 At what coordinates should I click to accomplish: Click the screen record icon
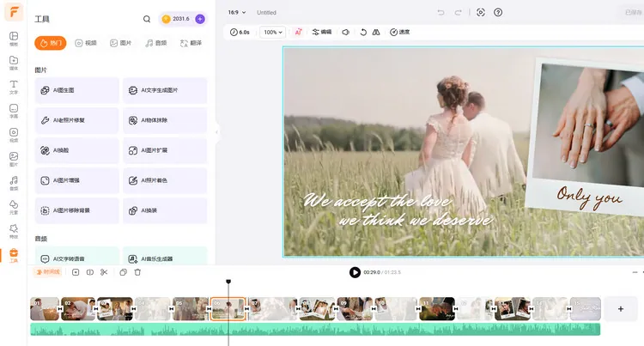481,12
